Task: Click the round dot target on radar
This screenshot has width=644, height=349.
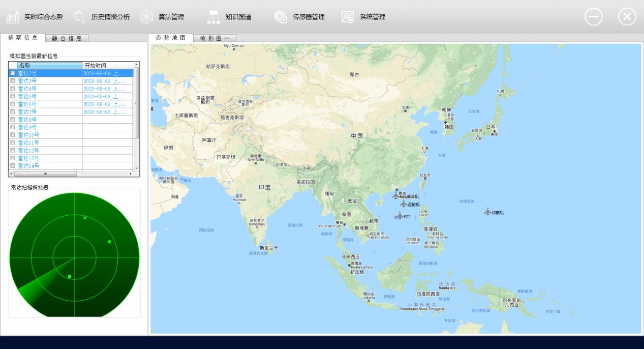Action: 109,242
